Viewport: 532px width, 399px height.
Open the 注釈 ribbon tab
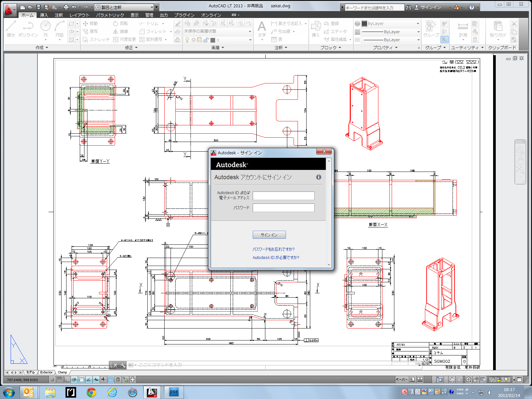[x=59, y=15]
